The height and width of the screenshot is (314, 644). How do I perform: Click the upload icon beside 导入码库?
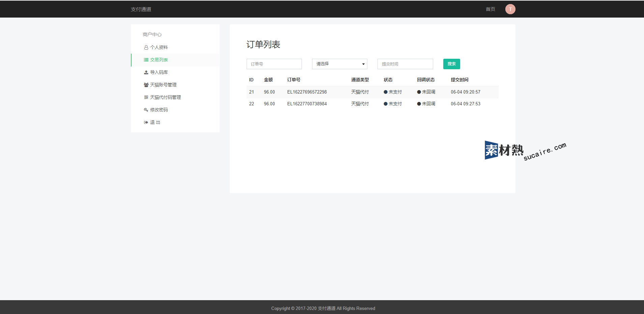[146, 72]
